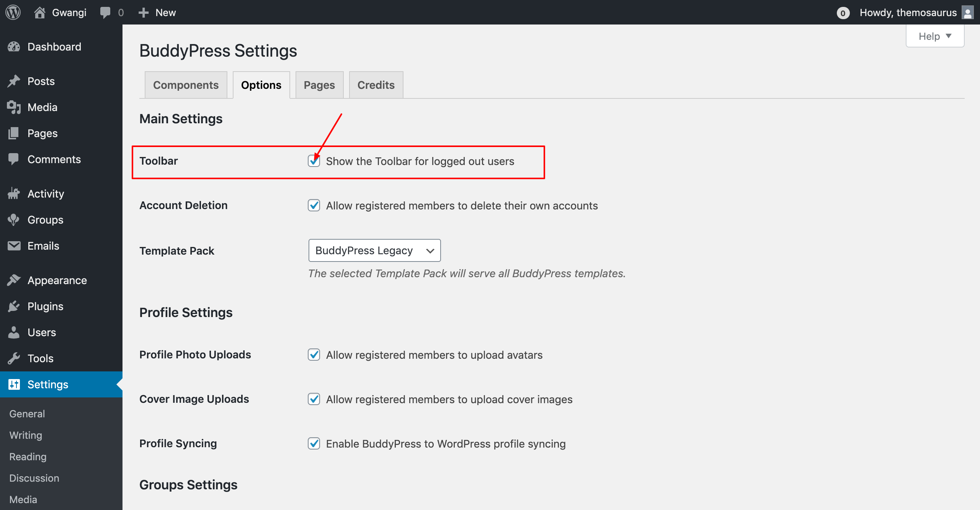The height and width of the screenshot is (510, 980).
Task: Open the comments bubble icon in admin bar
Action: pos(105,13)
